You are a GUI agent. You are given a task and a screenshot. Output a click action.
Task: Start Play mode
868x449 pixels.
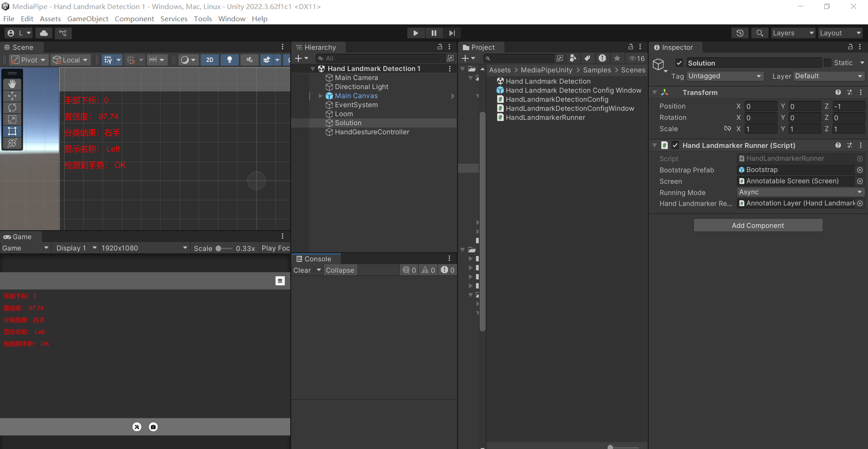415,33
